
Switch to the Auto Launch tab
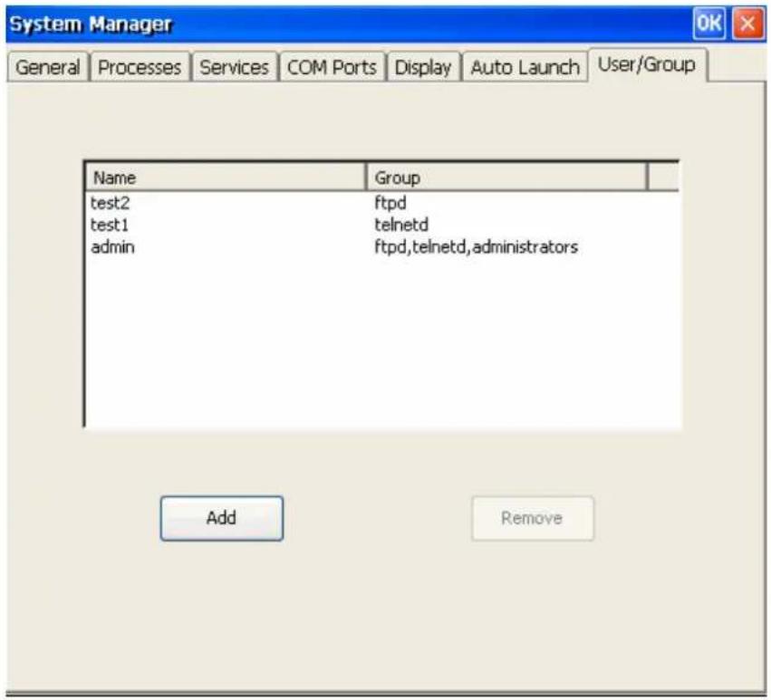(525, 67)
